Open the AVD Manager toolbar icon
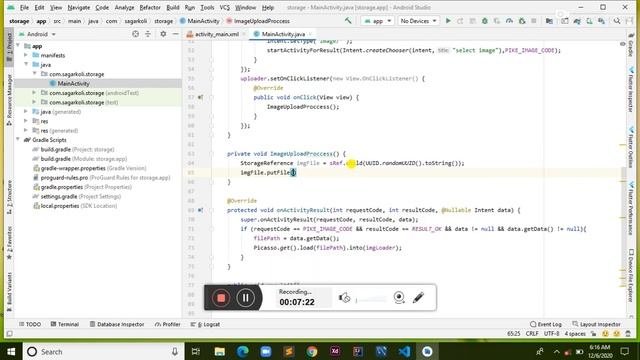The width and height of the screenshot is (640, 360). (589, 21)
